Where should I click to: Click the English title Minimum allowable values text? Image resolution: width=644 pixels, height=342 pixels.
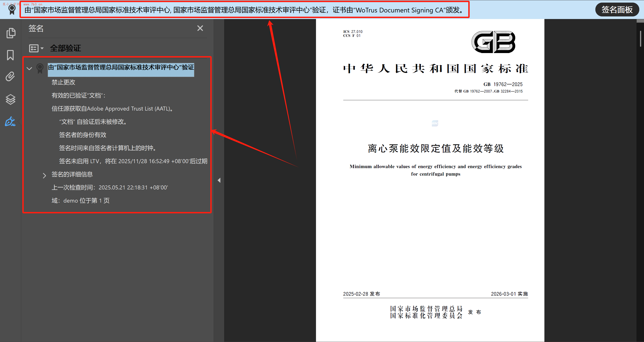click(x=436, y=170)
